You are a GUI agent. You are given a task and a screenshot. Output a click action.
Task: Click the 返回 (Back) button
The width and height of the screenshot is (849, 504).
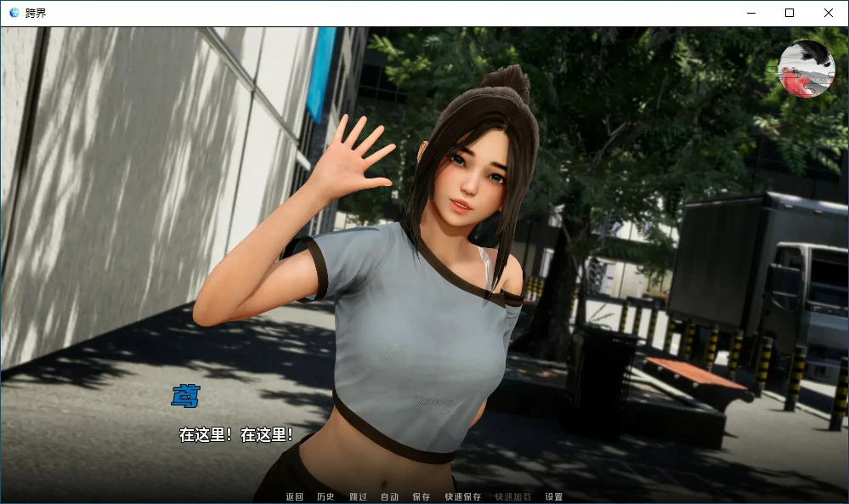(x=295, y=496)
